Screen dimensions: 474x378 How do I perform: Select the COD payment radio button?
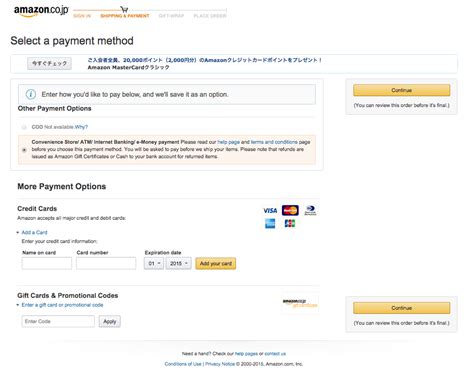[24, 127]
